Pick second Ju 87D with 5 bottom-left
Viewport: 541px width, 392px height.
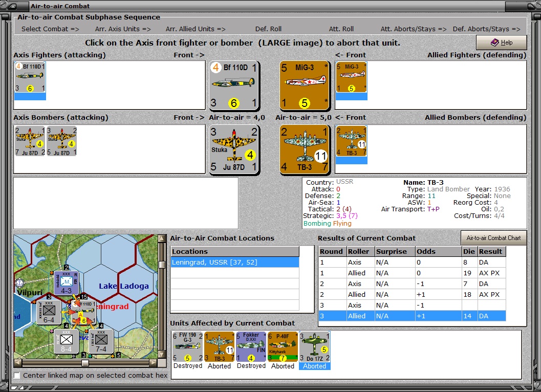[62, 141]
